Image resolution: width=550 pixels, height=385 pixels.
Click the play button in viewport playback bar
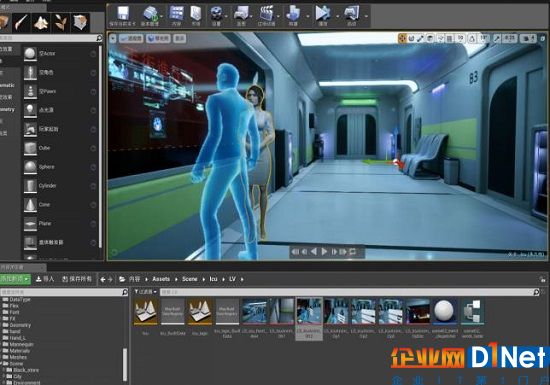[x=324, y=252]
